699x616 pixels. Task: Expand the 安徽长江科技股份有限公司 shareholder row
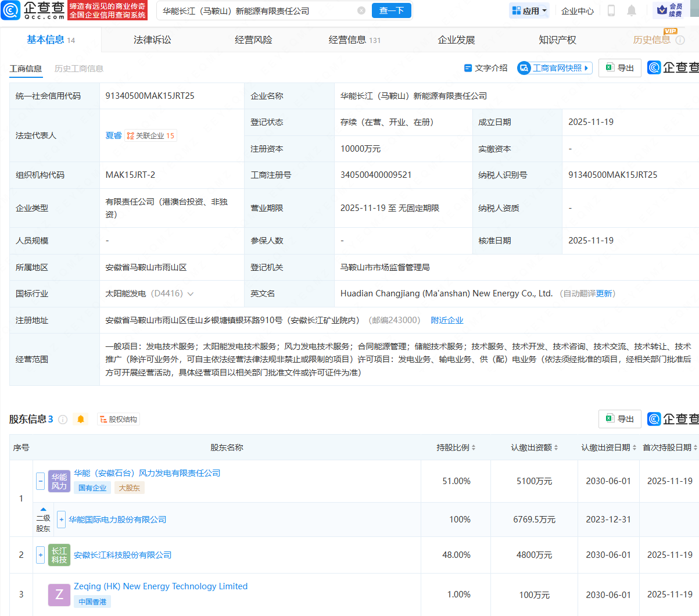point(40,555)
